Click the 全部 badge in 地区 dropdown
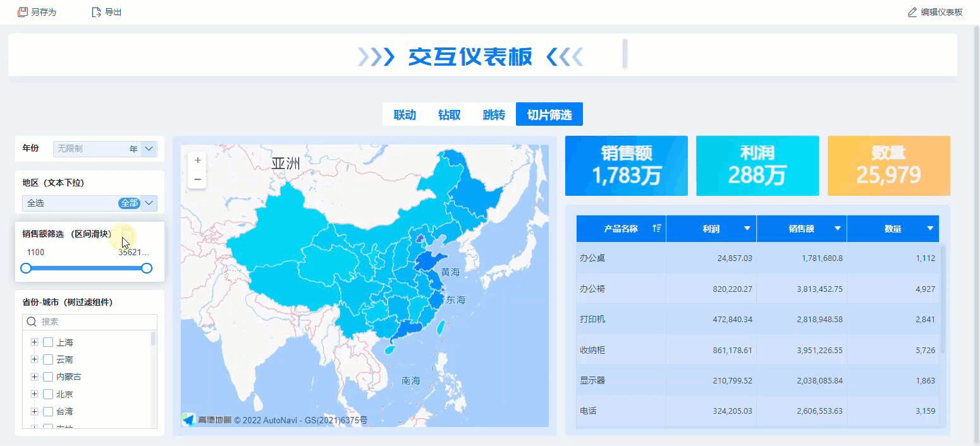 [129, 203]
